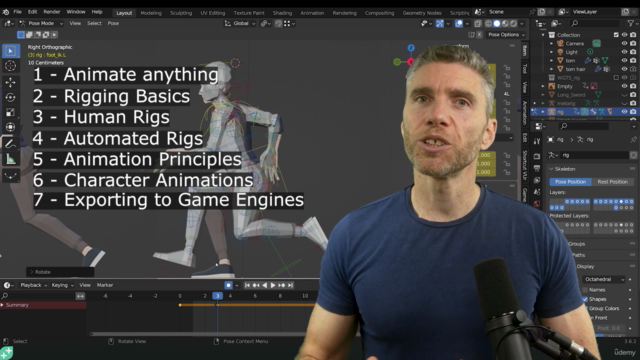Select the Transform tool
Viewport: 640px width, 360px height.
[x=11, y=127]
